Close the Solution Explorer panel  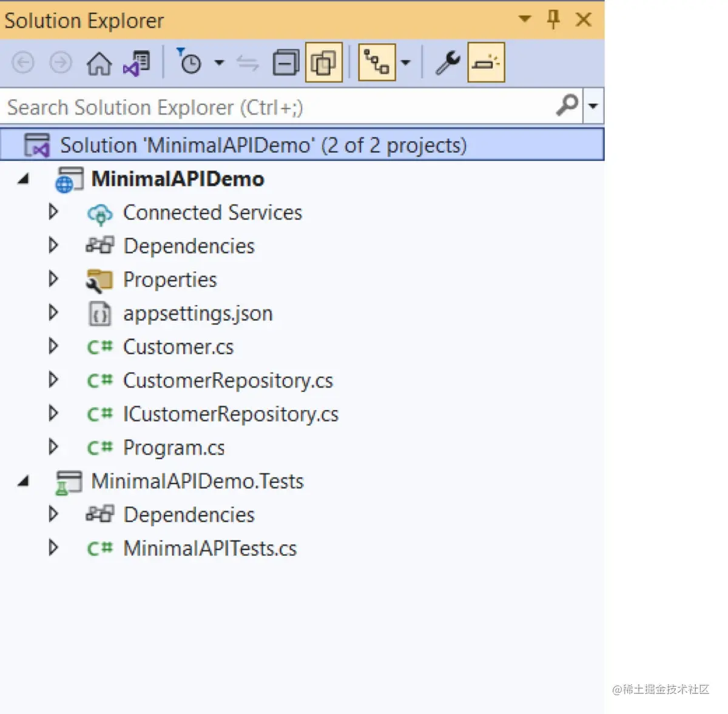click(x=584, y=20)
